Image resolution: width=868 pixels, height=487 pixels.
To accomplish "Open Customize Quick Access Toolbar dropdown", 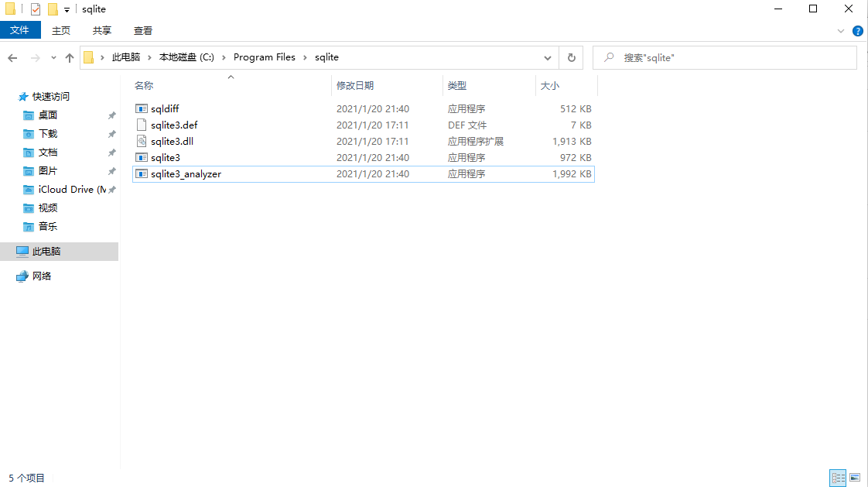I will [x=67, y=9].
